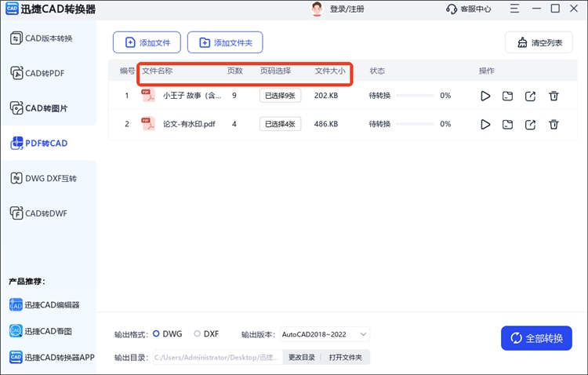
Task: Click the 更改目录 button
Action: pyautogui.click(x=302, y=358)
